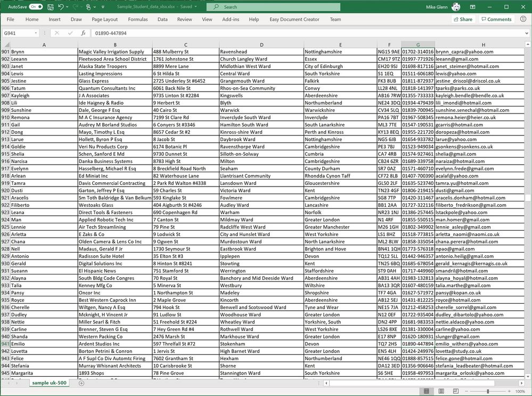
Task: Select the sample uk-500 sheet tab
Action: pyautogui.click(x=49, y=383)
